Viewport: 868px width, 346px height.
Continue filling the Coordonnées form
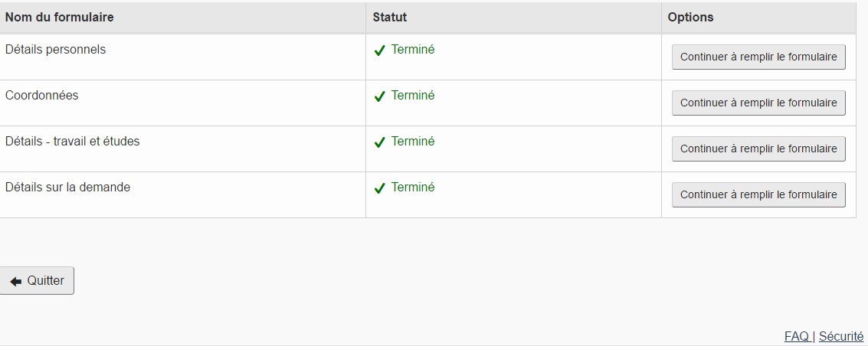tap(758, 103)
